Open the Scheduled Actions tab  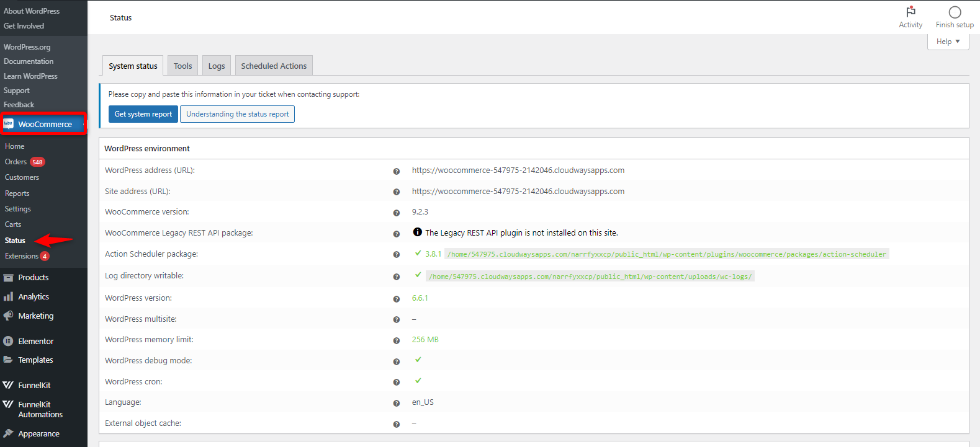[274, 66]
